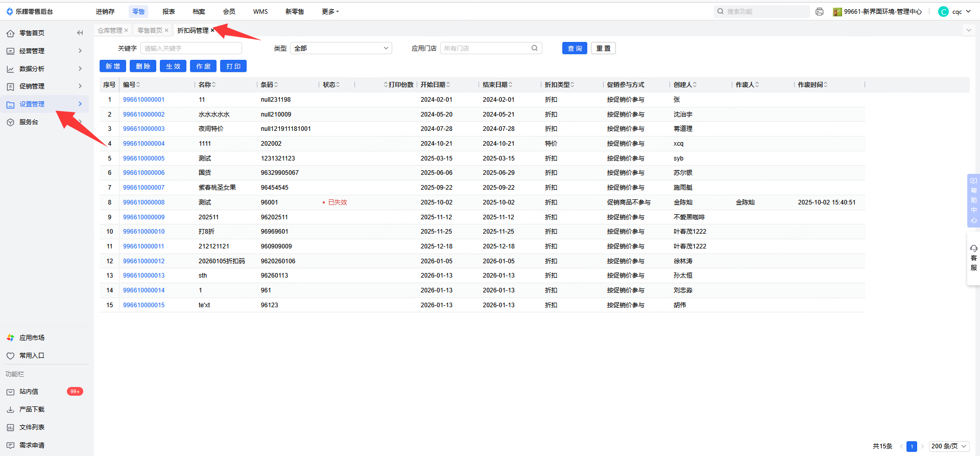Click the 生效 button
The width and height of the screenshot is (980, 456).
click(173, 66)
